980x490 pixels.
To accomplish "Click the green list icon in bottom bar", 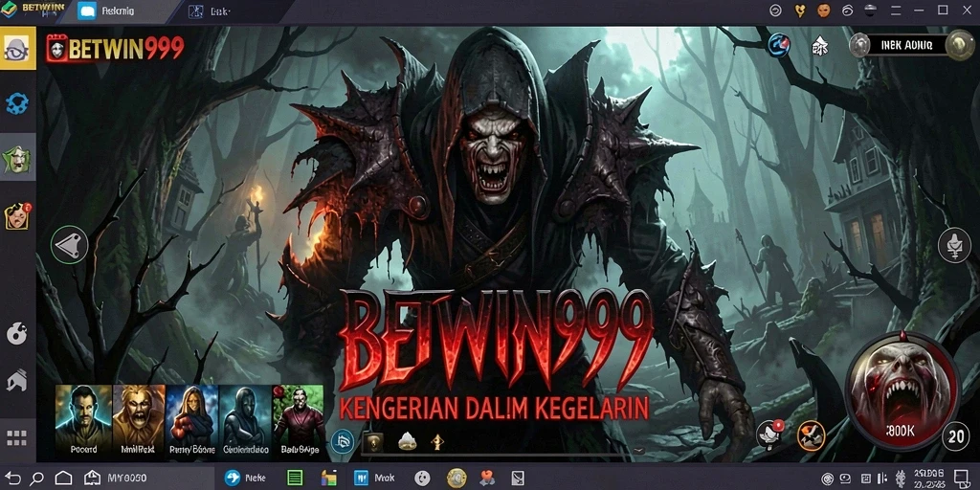I will pyautogui.click(x=295, y=479).
